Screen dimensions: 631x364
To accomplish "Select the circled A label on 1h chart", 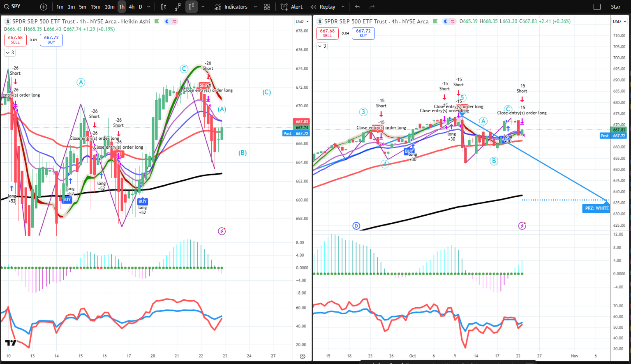I will tap(81, 82).
